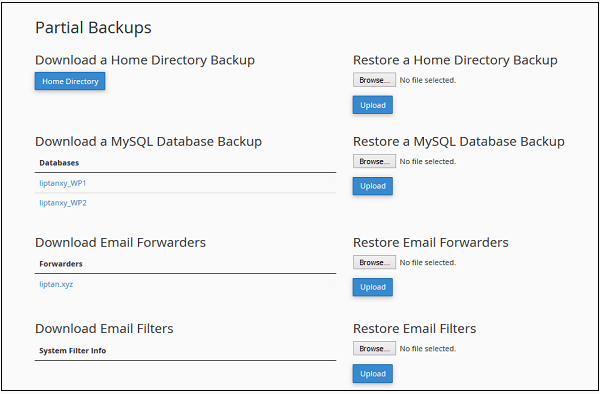Click 'No file selected' under Restore Email Forwarders
600x394 pixels.
(x=428, y=262)
